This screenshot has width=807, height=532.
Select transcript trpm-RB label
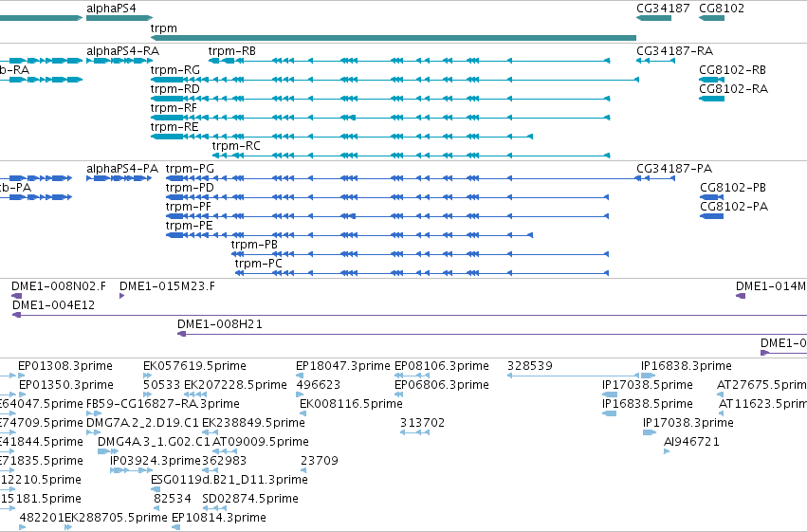tap(232, 51)
